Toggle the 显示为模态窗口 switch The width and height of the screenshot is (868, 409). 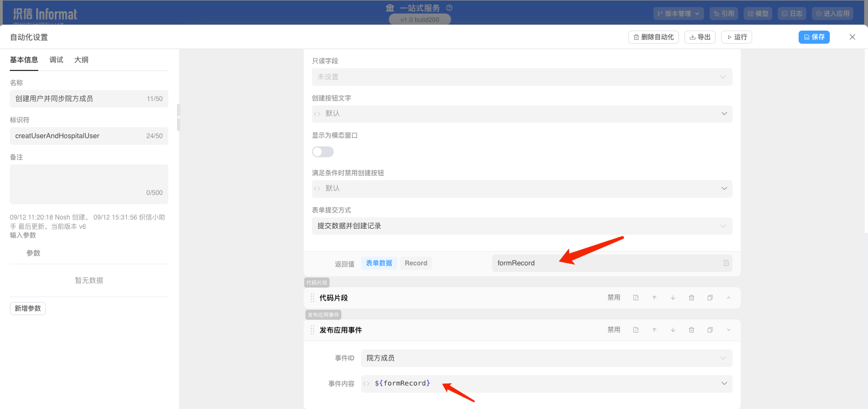tap(323, 152)
